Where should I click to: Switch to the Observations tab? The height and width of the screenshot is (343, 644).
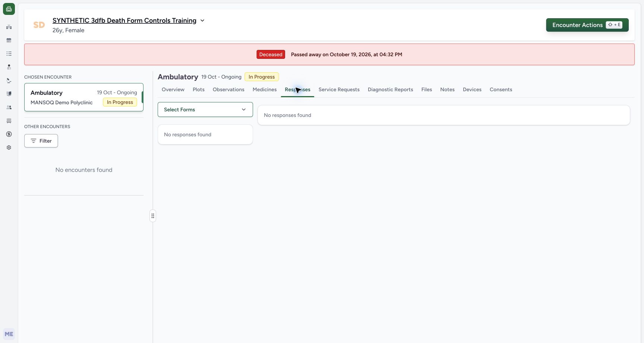(x=228, y=89)
